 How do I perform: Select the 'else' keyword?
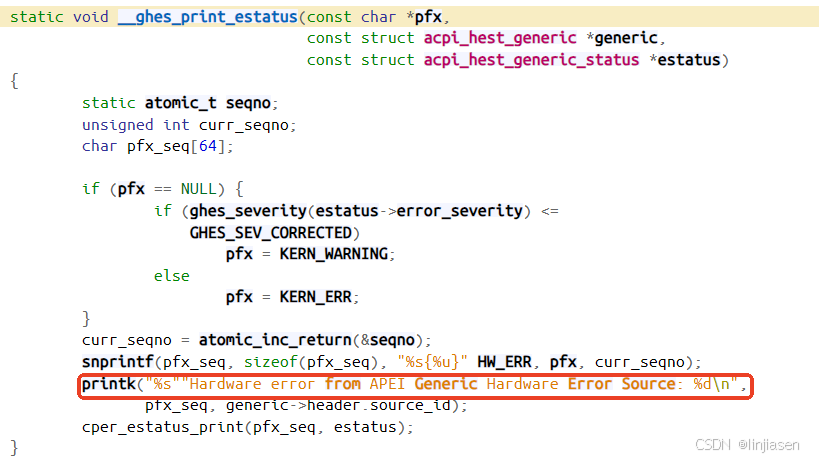[172, 276]
